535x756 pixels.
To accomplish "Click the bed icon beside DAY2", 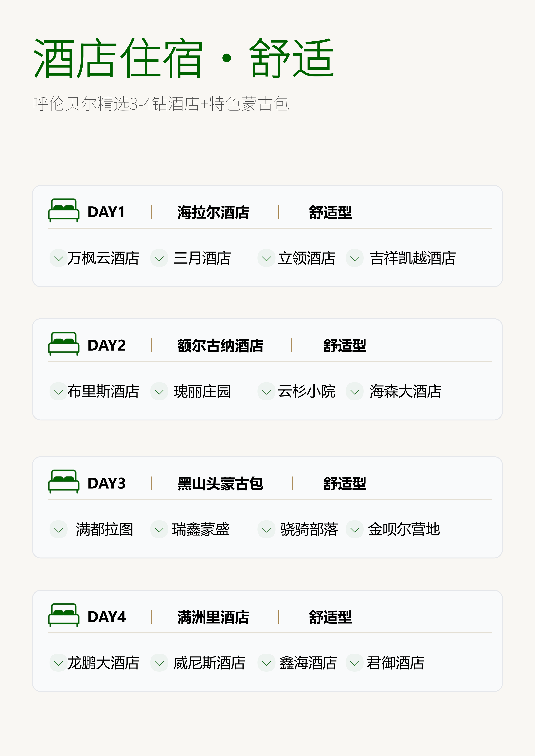I will point(64,344).
